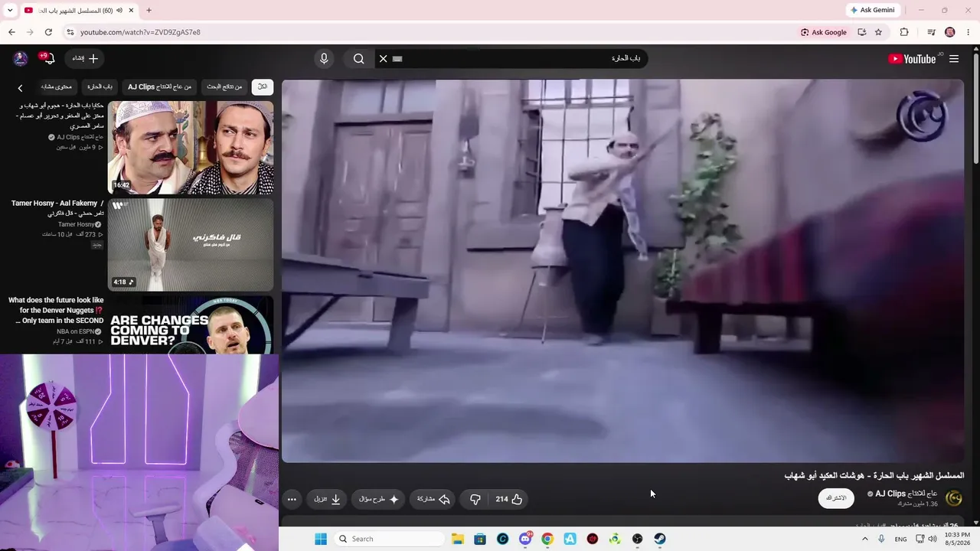This screenshot has width=980, height=551.
Task: Dislike the video with thumbs down
Action: pos(475,499)
